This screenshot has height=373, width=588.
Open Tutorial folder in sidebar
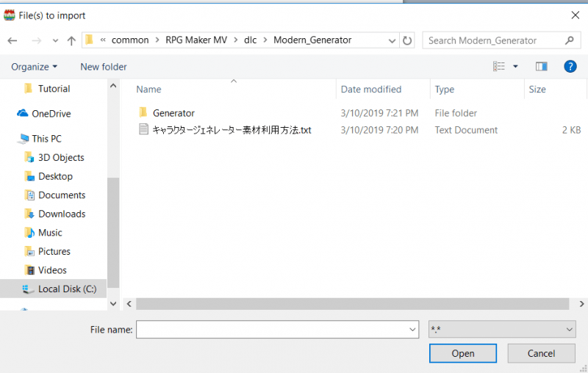(54, 89)
